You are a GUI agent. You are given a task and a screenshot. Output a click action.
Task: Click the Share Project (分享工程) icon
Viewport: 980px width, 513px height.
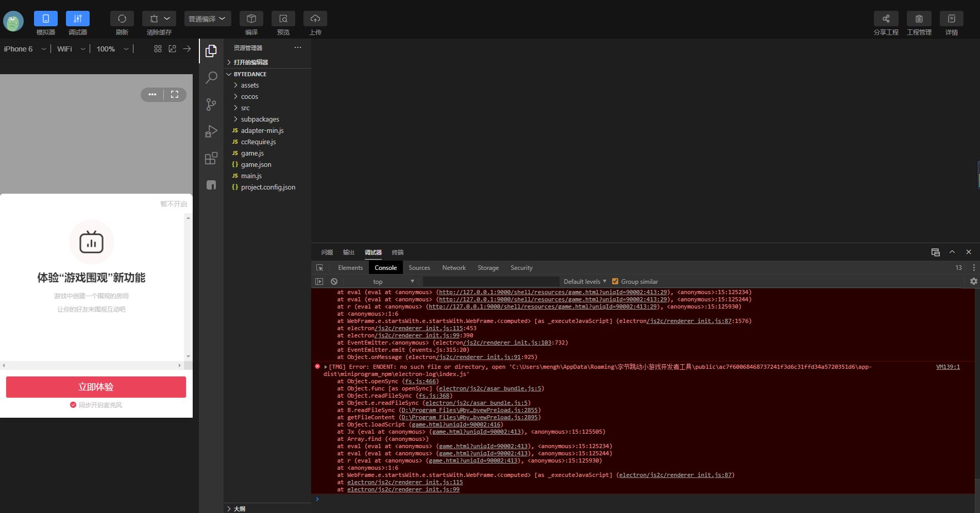[886, 19]
